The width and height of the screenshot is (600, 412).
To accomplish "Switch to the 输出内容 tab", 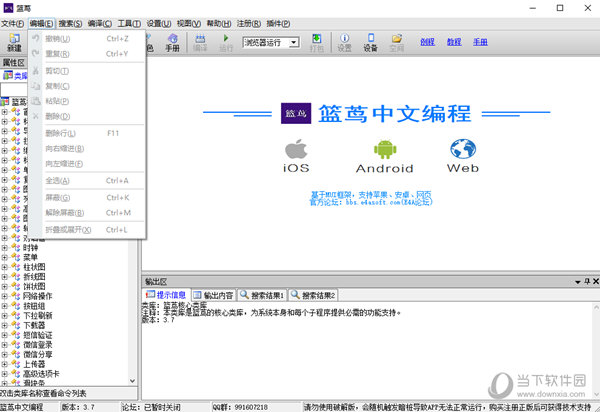I will tap(214, 295).
